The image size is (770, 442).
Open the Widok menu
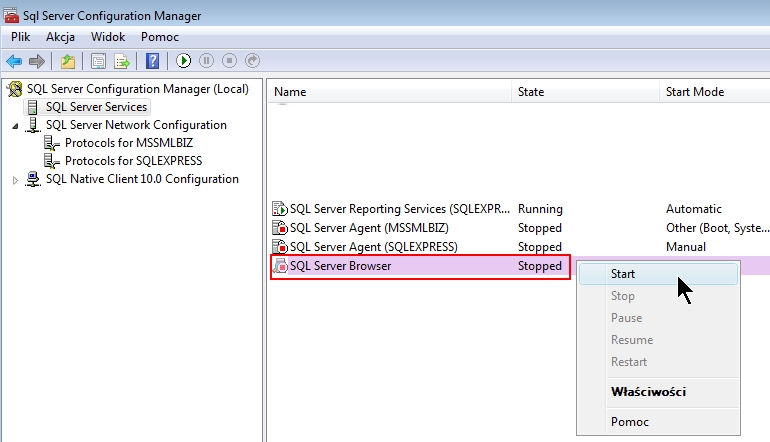click(x=108, y=37)
